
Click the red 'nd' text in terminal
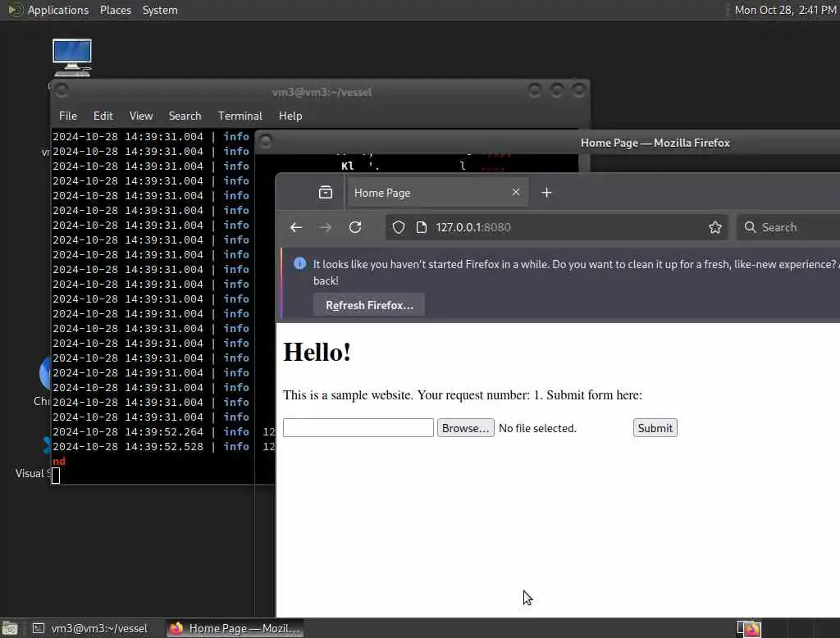pos(59,461)
